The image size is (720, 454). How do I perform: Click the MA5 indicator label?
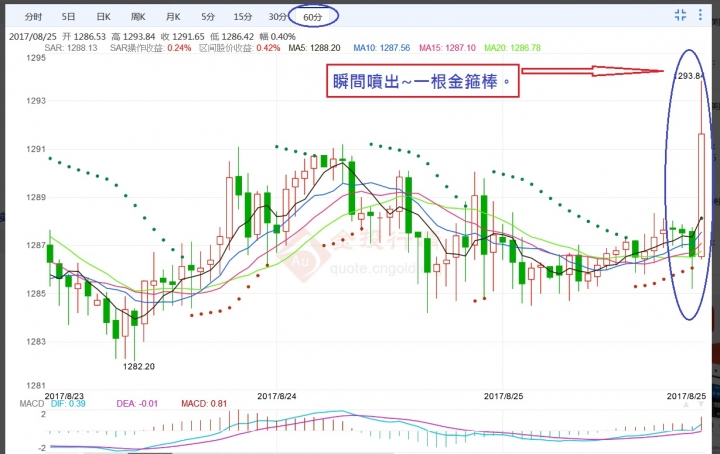click(315, 48)
